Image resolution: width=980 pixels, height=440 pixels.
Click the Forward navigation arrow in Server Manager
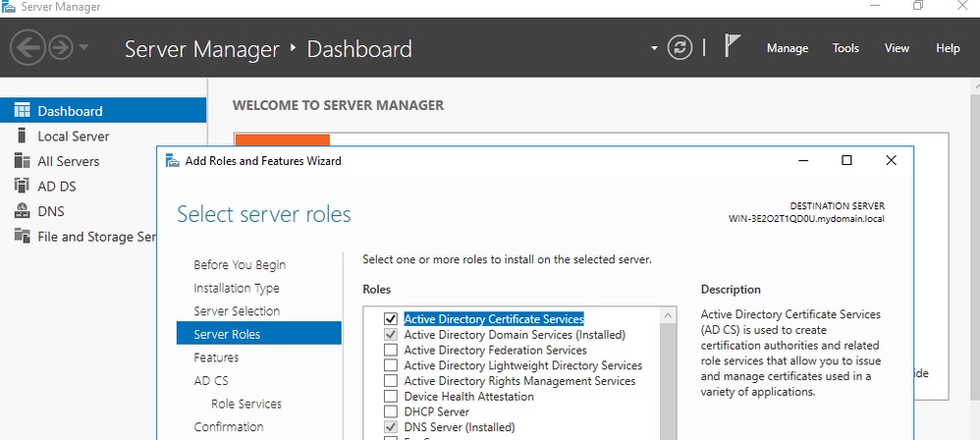click(x=61, y=47)
